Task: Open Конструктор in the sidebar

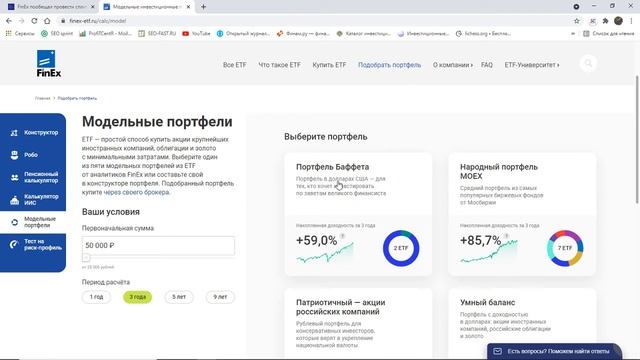Action: point(33,133)
